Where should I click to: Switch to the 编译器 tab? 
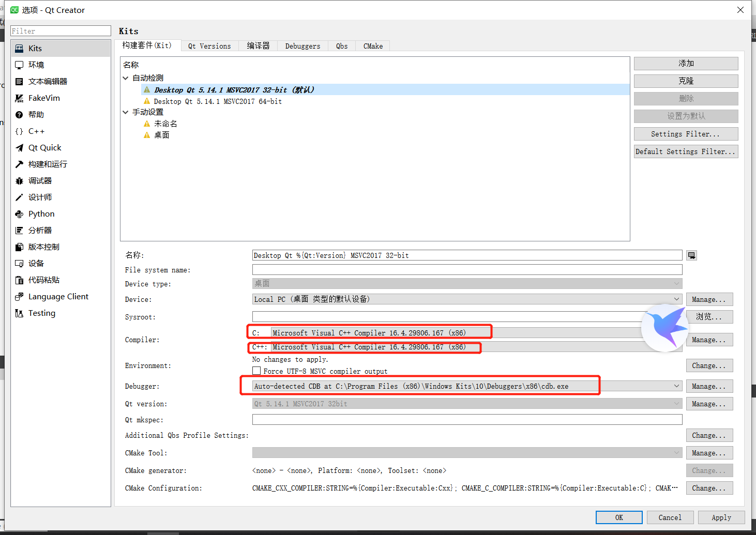click(258, 46)
